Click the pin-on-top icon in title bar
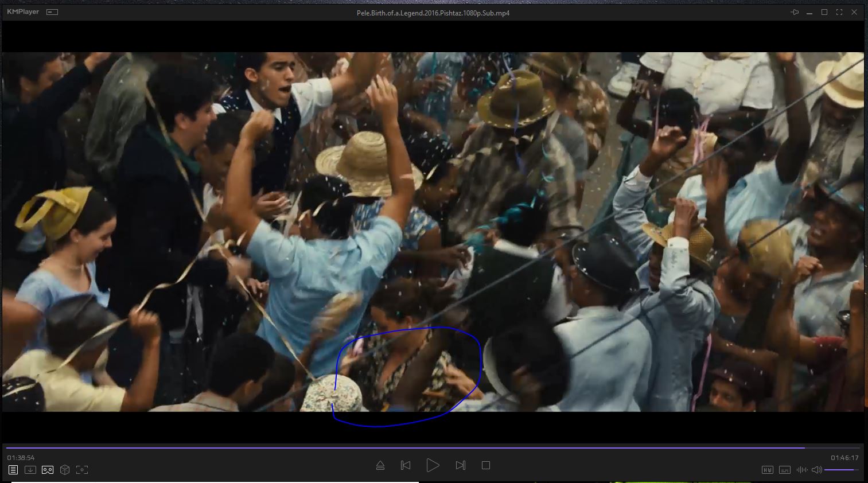This screenshot has width=868, height=483. click(x=795, y=12)
